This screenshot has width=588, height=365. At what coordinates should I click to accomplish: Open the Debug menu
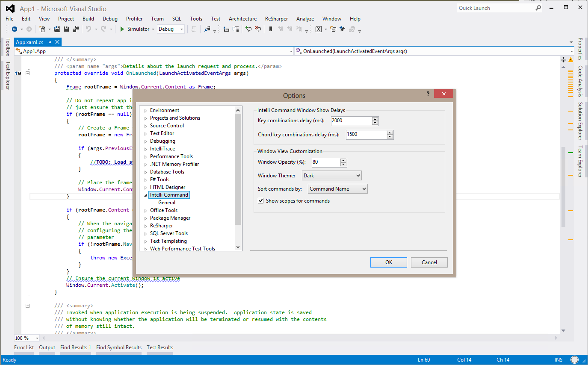[x=110, y=18]
